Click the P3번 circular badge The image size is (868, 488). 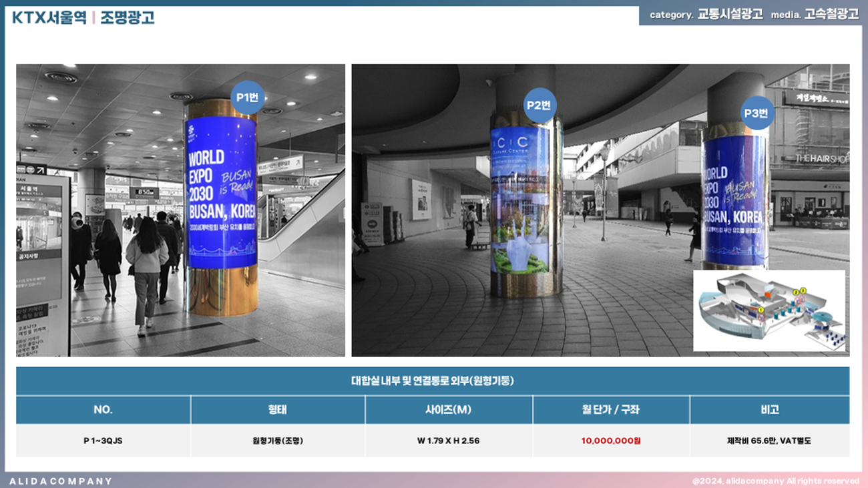point(756,113)
